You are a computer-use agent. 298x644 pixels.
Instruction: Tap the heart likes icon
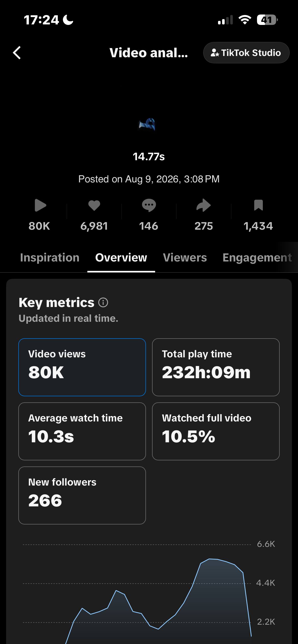click(x=94, y=206)
